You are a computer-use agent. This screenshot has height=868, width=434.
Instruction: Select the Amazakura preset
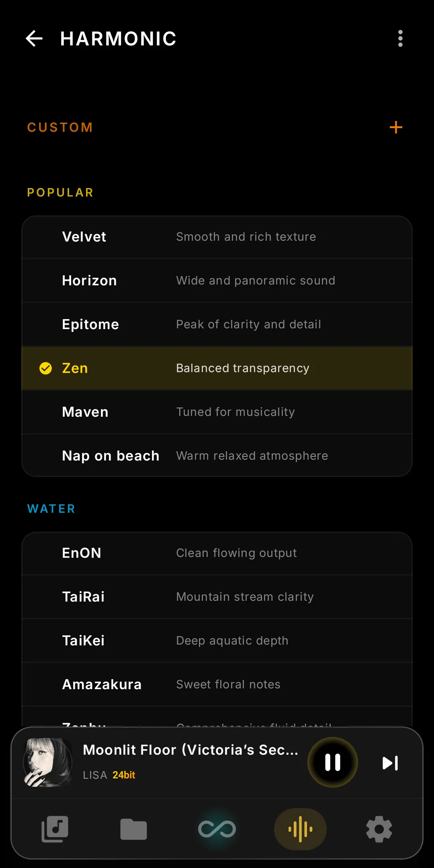(x=217, y=684)
